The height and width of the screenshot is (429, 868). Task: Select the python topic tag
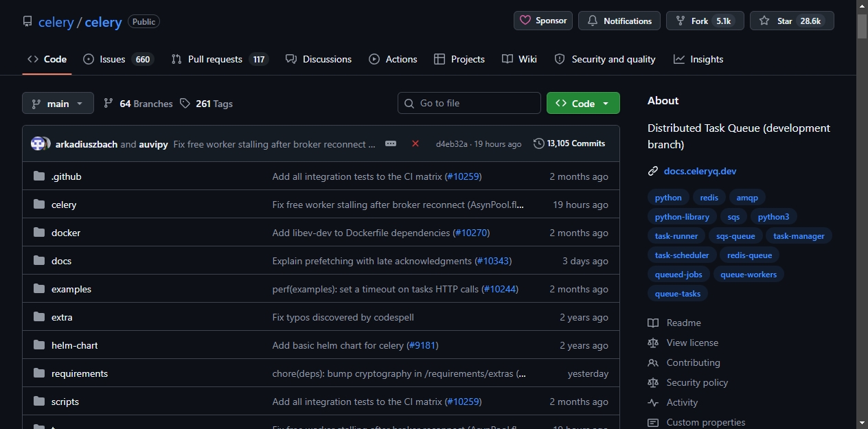coord(668,198)
